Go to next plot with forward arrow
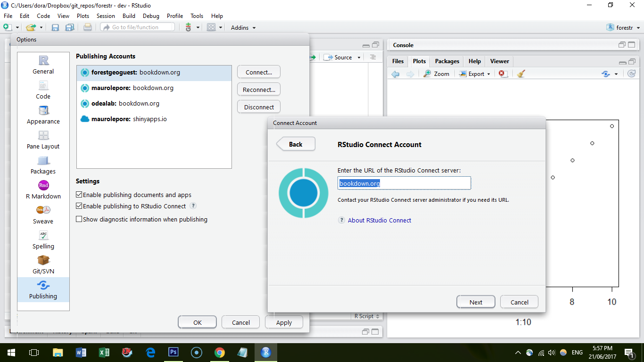The width and height of the screenshot is (644, 362). pyautogui.click(x=410, y=74)
